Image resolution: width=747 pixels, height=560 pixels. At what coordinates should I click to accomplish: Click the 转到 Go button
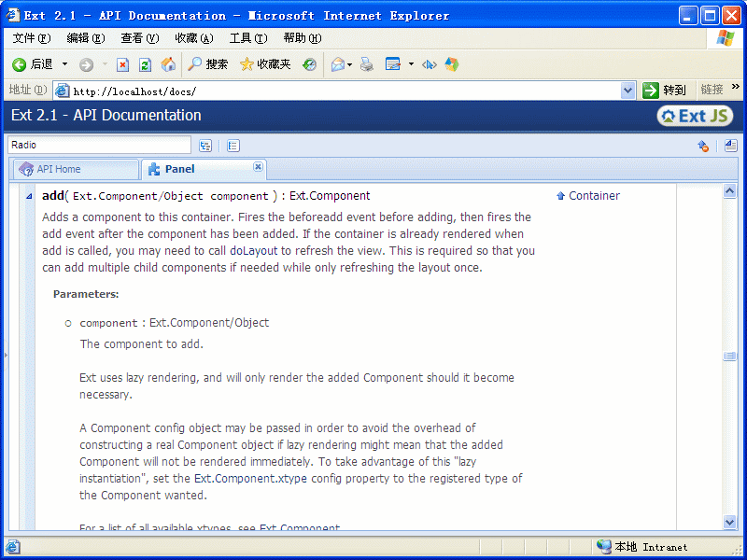tap(664, 90)
